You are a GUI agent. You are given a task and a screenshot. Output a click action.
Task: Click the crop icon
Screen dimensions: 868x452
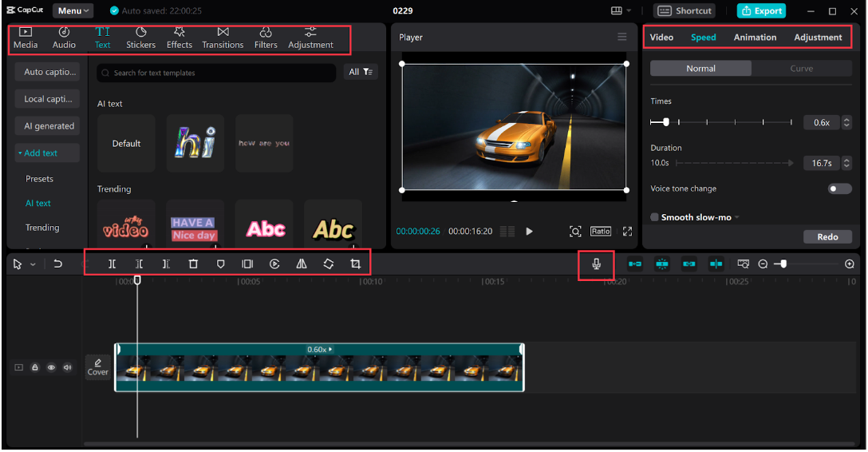pyautogui.click(x=355, y=264)
